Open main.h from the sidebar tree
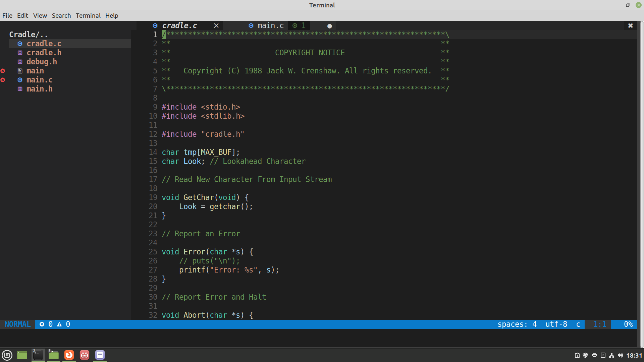This screenshot has width=644, height=362. pos(40,89)
